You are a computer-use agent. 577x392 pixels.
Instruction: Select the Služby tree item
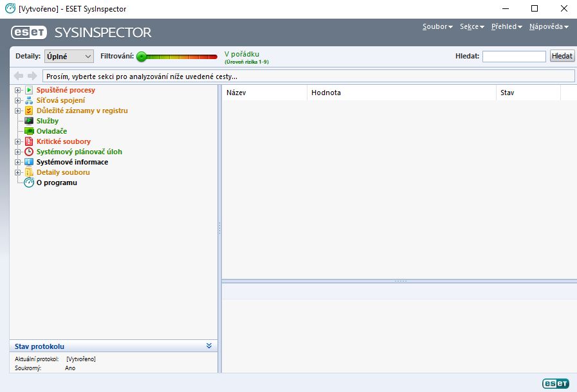48,121
